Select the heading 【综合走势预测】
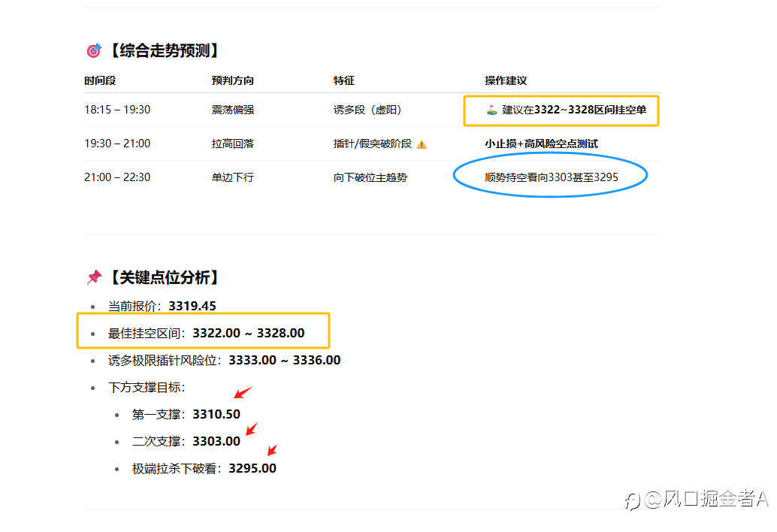 click(164, 50)
